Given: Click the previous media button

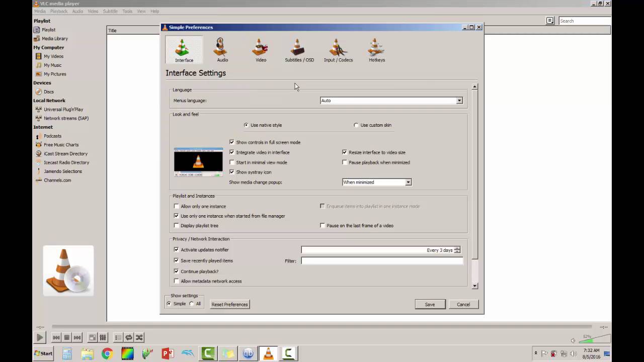Looking at the screenshot, I should point(56,338).
